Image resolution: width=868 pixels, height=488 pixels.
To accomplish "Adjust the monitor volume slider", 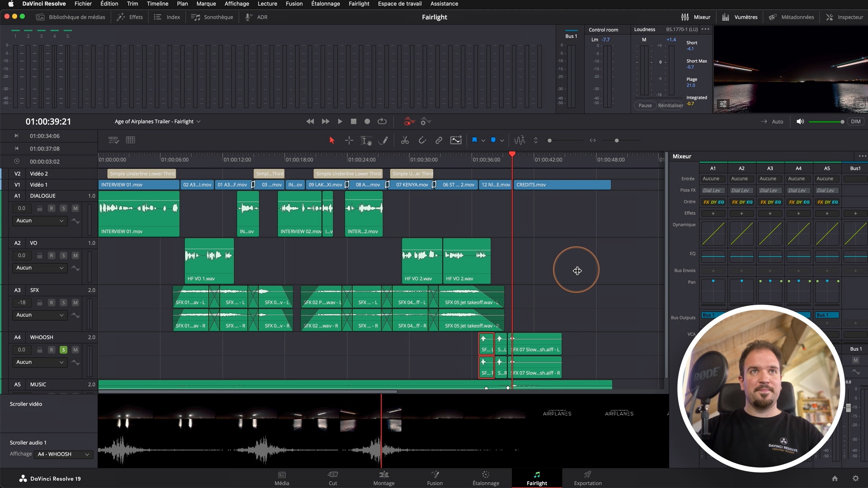I will [x=826, y=122].
